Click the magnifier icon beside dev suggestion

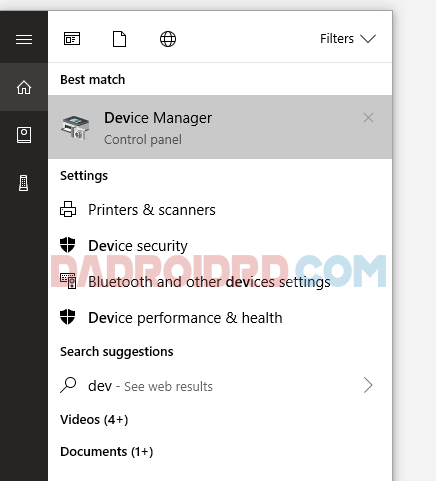coord(68,385)
